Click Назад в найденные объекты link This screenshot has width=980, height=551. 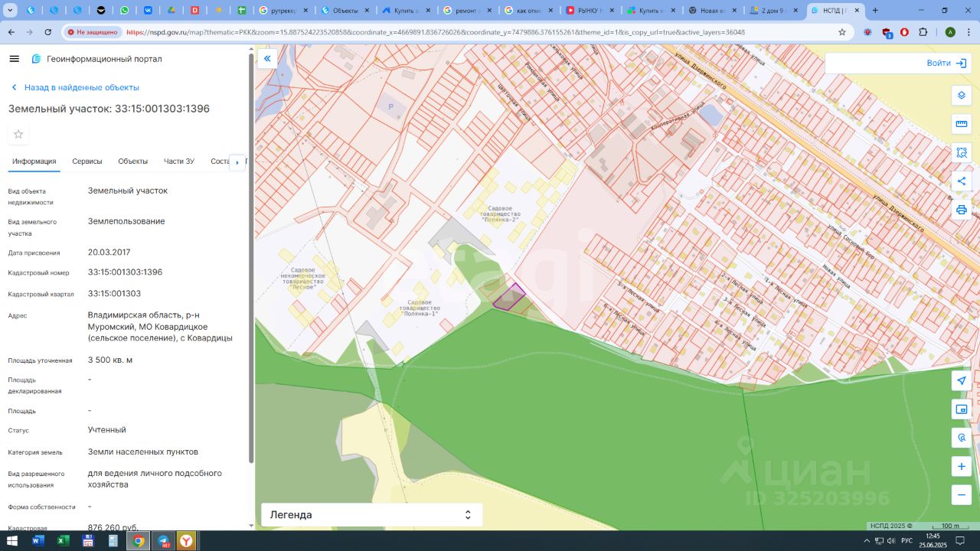[81, 87]
